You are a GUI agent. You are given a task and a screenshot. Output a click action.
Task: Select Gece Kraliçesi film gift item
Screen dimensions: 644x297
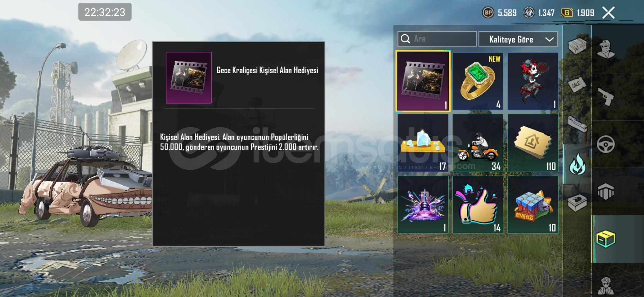click(423, 81)
